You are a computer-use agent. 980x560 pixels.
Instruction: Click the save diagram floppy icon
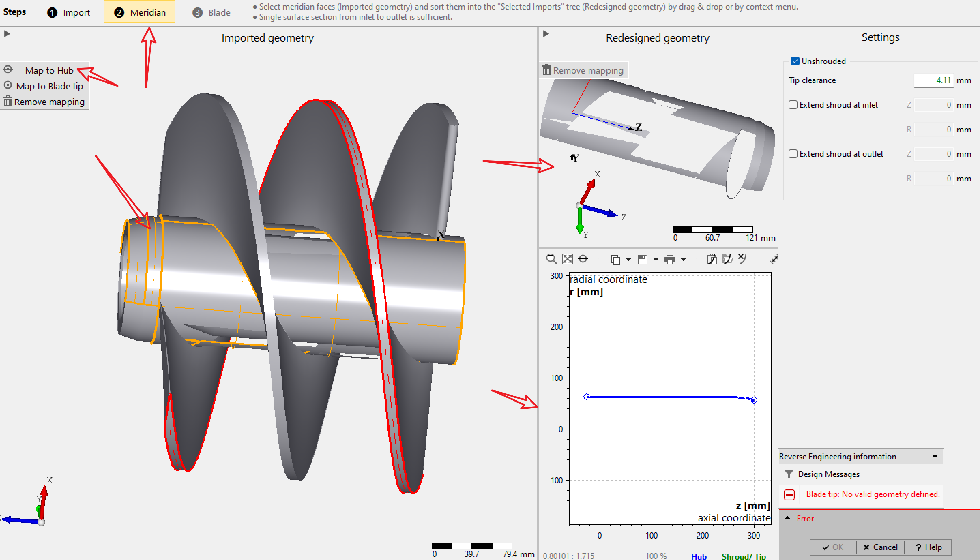(x=642, y=260)
